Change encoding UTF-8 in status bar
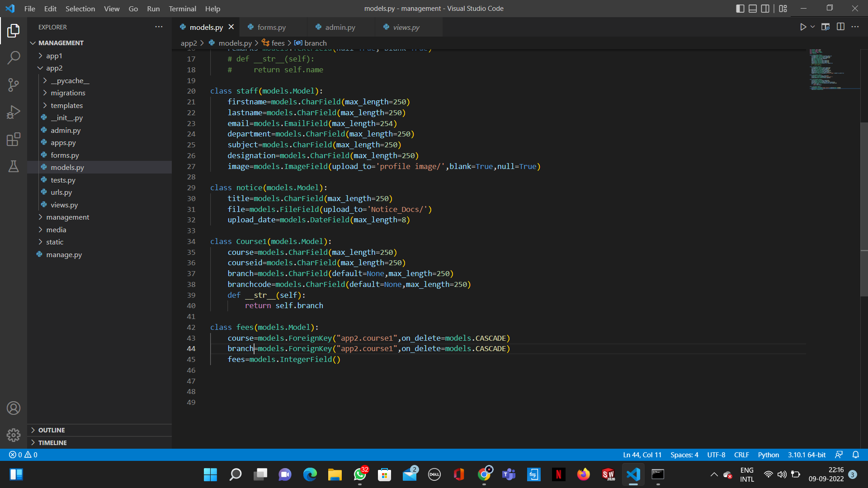The width and height of the screenshot is (868, 488). click(x=716, y=455)
